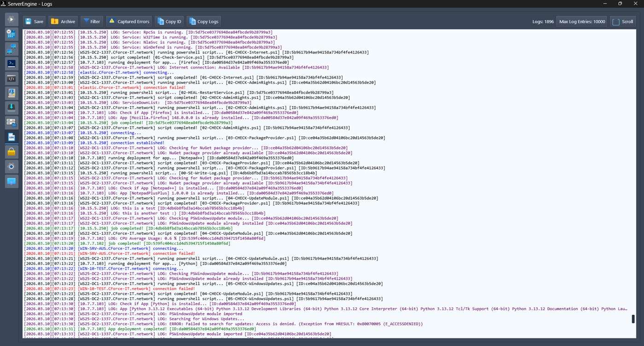Select the WinDefend is running log line

153,47
